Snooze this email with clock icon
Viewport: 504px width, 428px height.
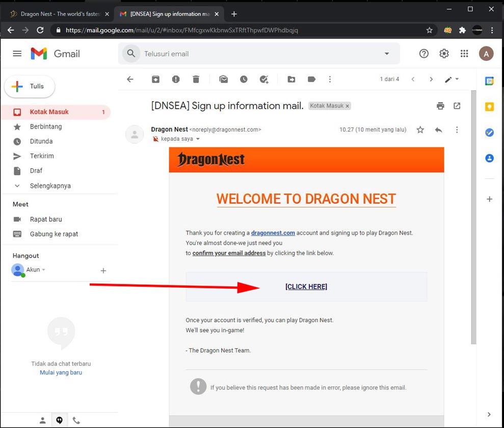tap(244, 79)
